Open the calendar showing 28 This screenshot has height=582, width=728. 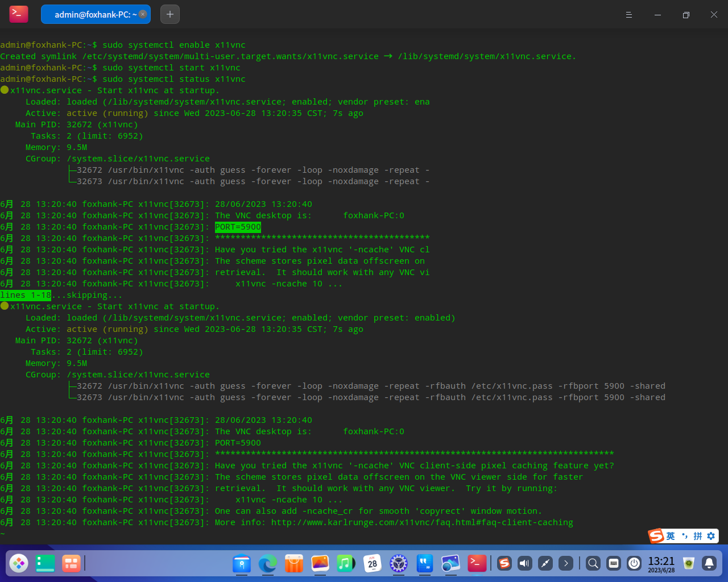(x=373, y=563)
